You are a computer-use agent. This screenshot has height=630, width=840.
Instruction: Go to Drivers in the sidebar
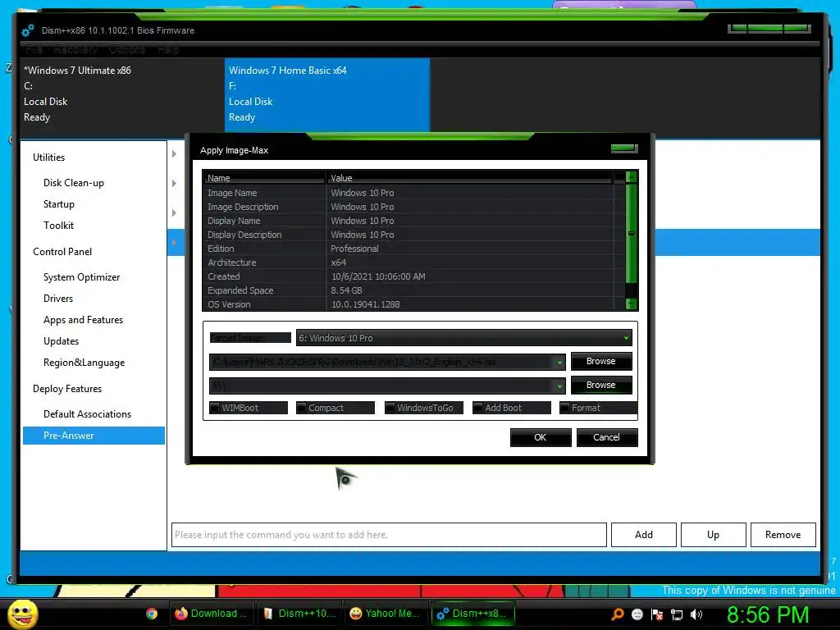[x=58, y=299]
